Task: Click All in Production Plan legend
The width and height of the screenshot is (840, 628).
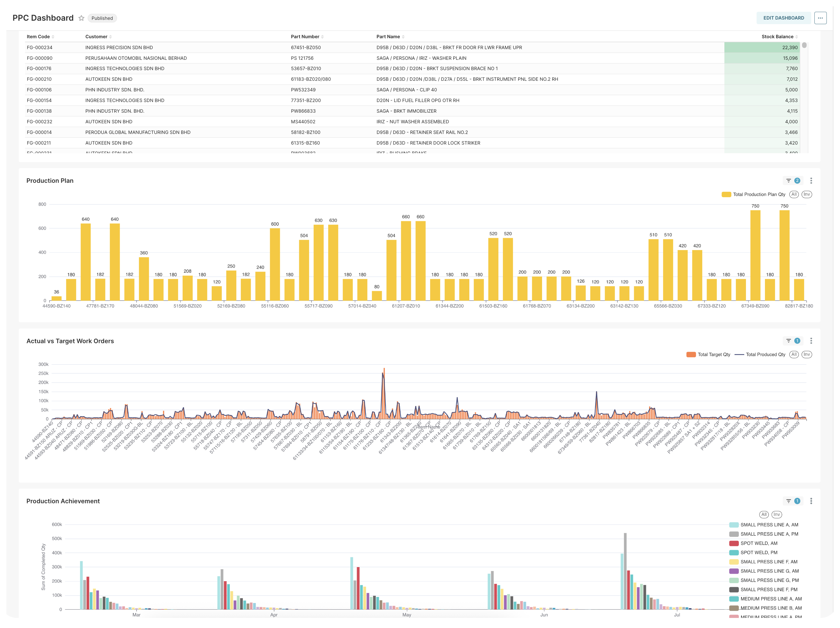Action: (794, 194)
